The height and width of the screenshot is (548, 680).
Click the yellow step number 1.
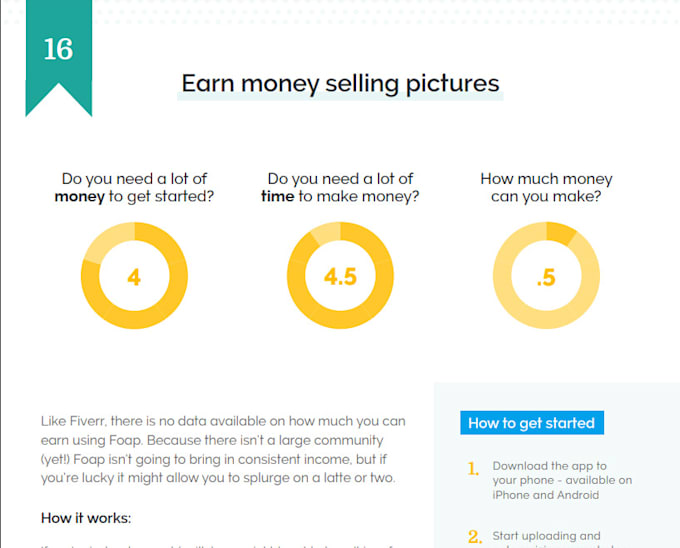coord(473,469)
